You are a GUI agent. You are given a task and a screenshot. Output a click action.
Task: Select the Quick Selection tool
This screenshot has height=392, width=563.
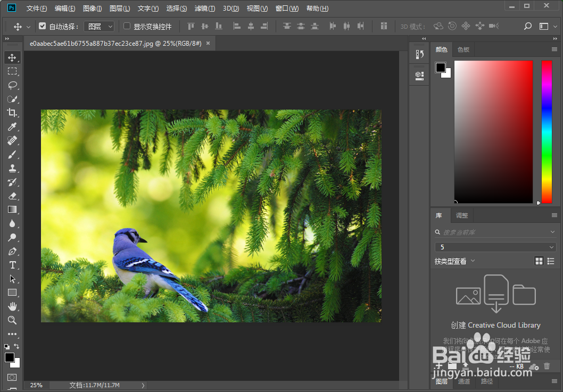coord(12,99)
